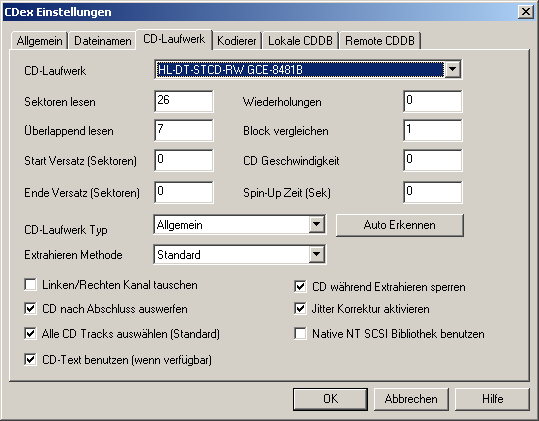The width and height of the screenshot is (539, 421).
Task: Switch to Remote CDDB tab
Action: pyautogui.click(x=380, y=41)
